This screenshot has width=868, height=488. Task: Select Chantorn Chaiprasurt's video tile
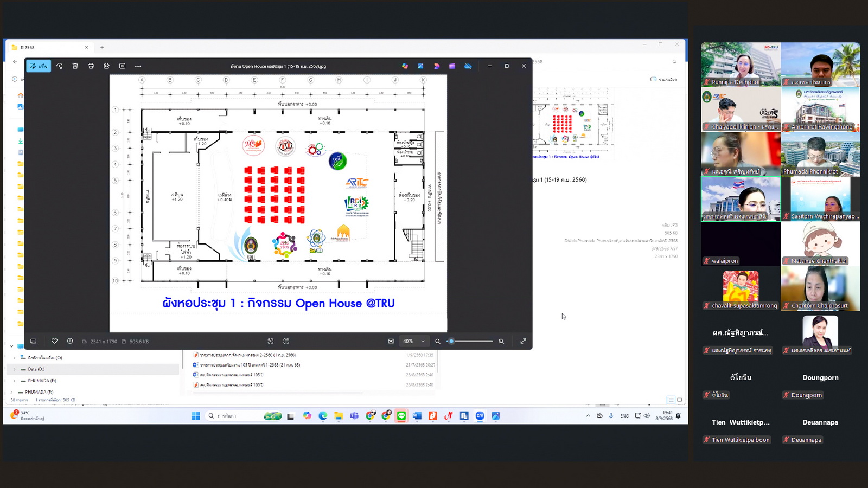(x=820, y=288)
